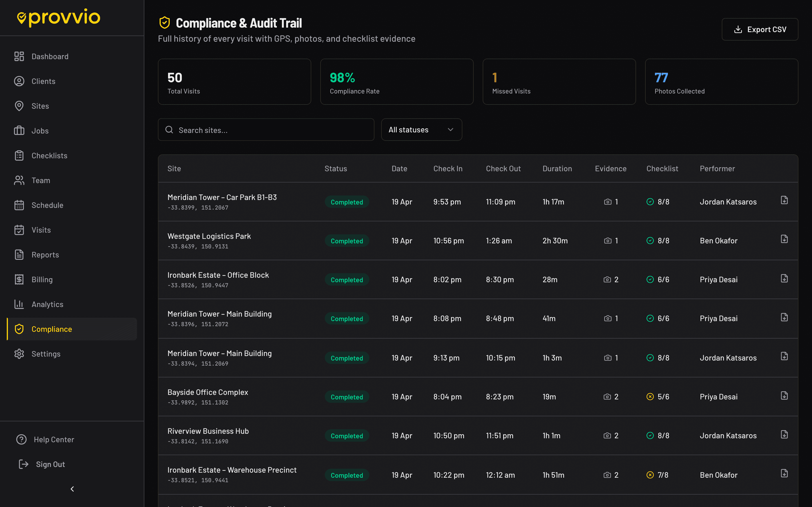This screenshot has height=507, width=812.
Task: Click the warning checklist icon showing 5/6
Action: pos(650,397)
